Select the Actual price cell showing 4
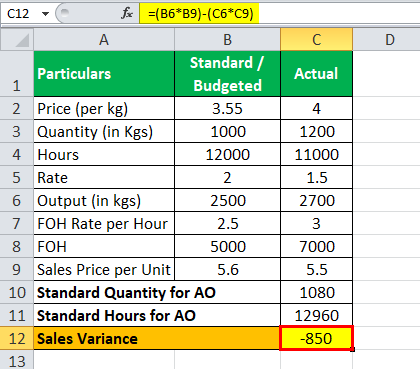 (x=316, y=108)
